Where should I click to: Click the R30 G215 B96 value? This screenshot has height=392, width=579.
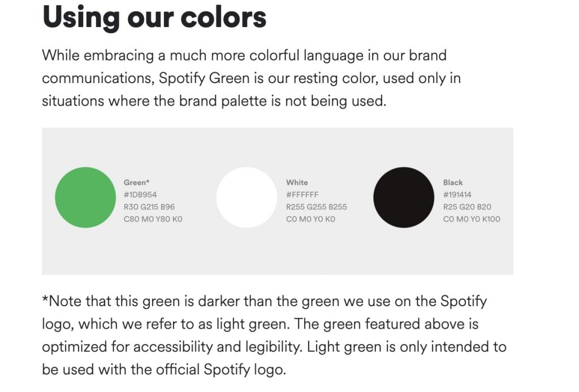[149, 207]
